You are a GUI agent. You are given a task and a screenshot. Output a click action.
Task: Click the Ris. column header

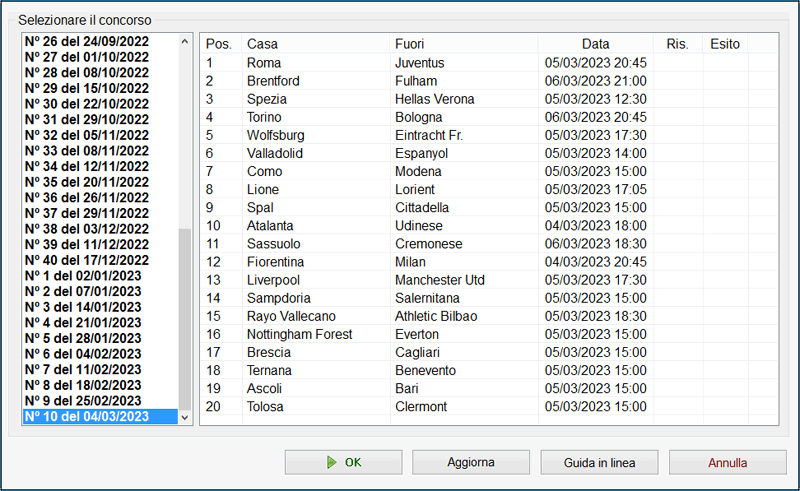pos(678,44)
